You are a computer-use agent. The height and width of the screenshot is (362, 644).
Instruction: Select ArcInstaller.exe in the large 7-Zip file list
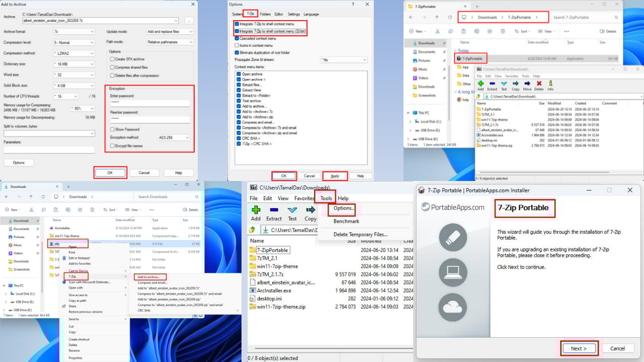tap(274, 291)
